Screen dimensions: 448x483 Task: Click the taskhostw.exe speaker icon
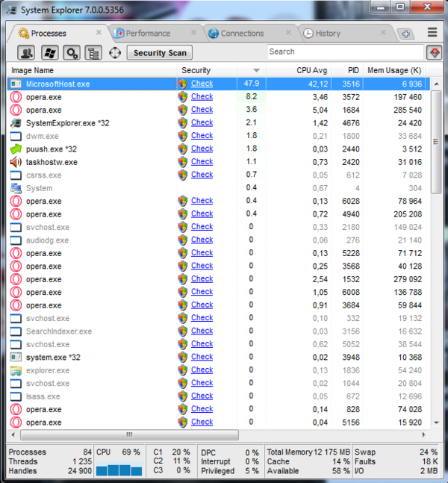(x=16, y=162)
